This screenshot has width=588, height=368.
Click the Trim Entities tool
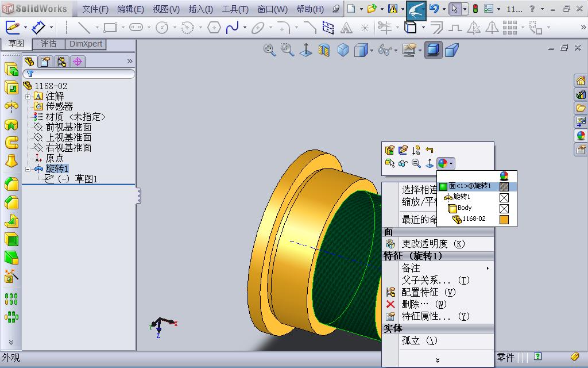click(x=384, y=28)
